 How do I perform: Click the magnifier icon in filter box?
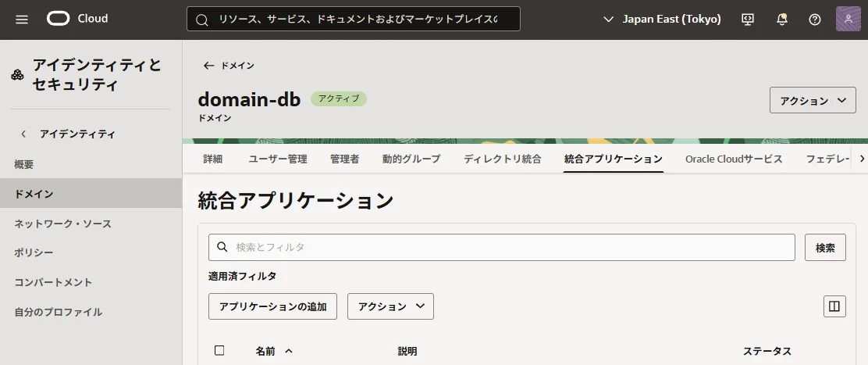(222, 247)
